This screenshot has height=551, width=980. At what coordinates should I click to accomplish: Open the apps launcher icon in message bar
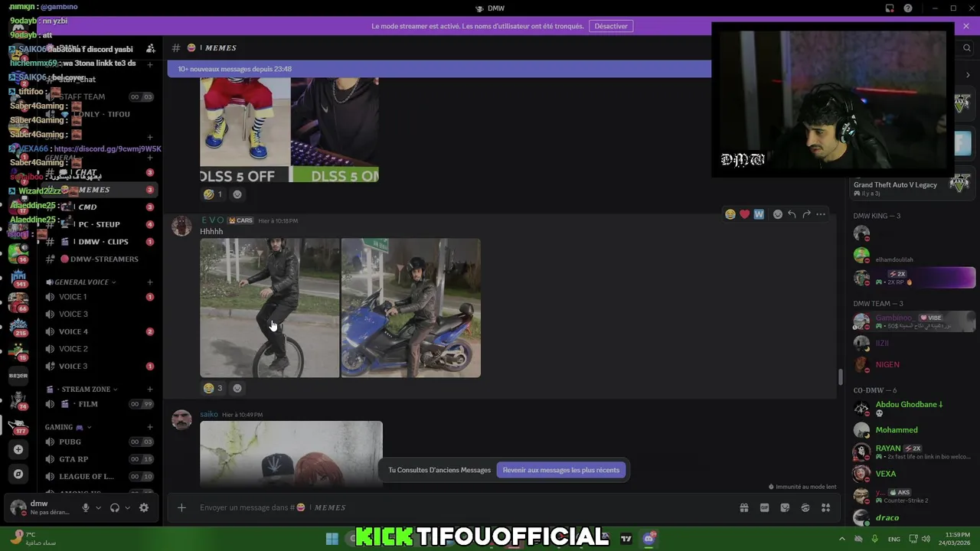826,507
